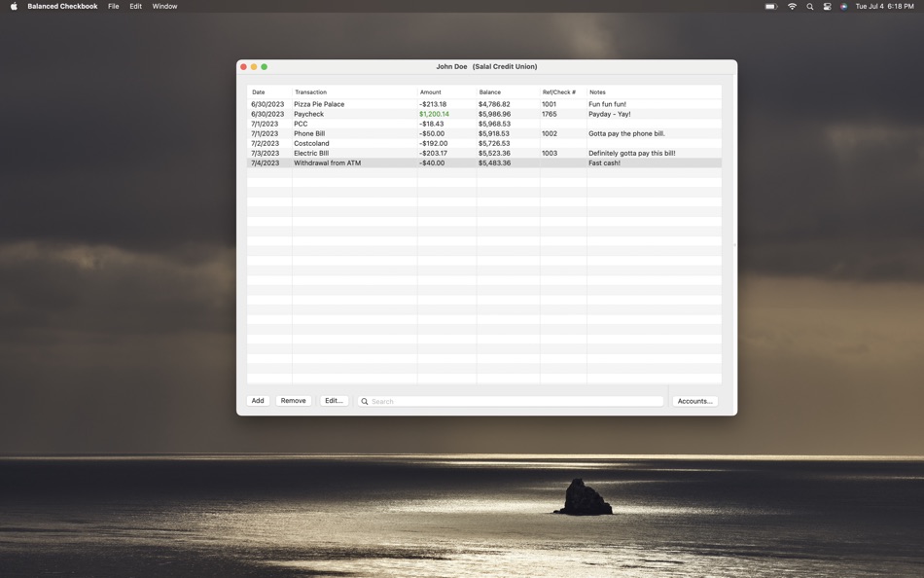This screenshot has width=924, height=578.
Task: Open Wi-Fi status menu
Action: pyautogui.click(x=792, y=6)
